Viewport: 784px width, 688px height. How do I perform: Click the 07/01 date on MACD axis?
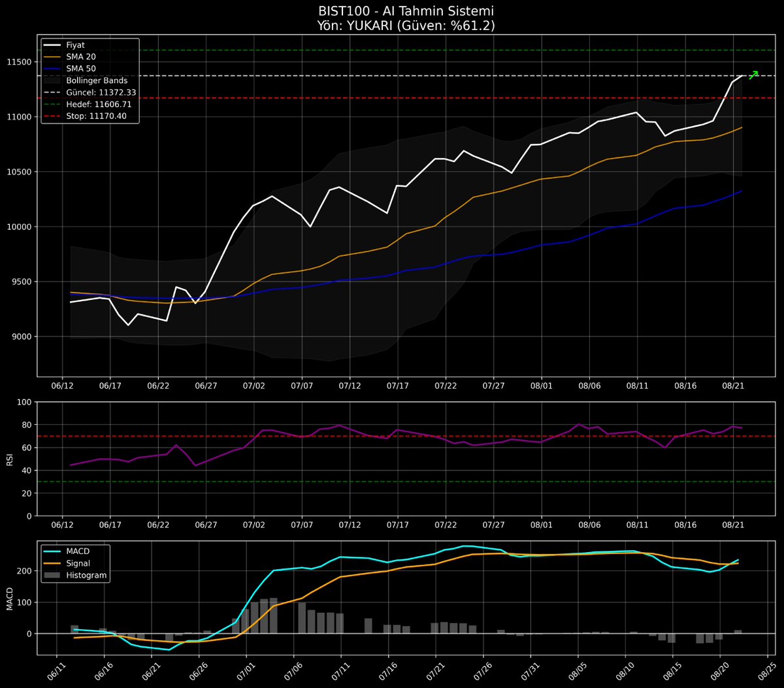coord(245,670)
